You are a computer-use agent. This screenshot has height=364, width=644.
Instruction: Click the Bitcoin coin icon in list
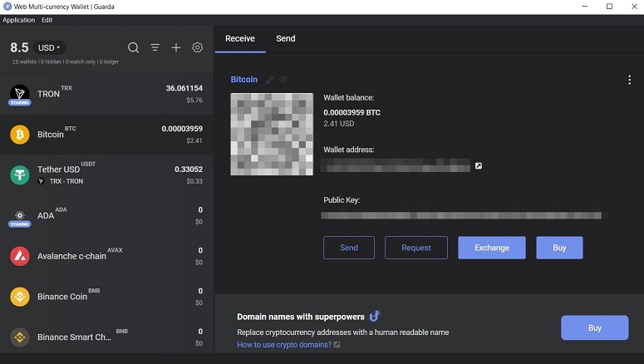click(x=20, y=134)
